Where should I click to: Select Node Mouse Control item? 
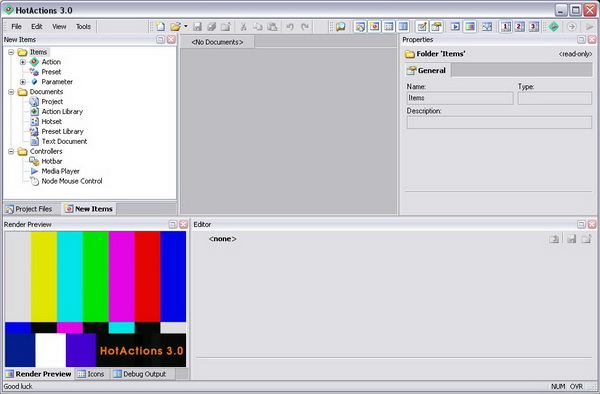coord(72,181)
